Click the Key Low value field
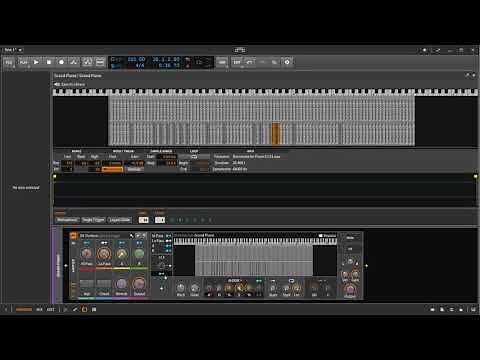 pos(67,163)
